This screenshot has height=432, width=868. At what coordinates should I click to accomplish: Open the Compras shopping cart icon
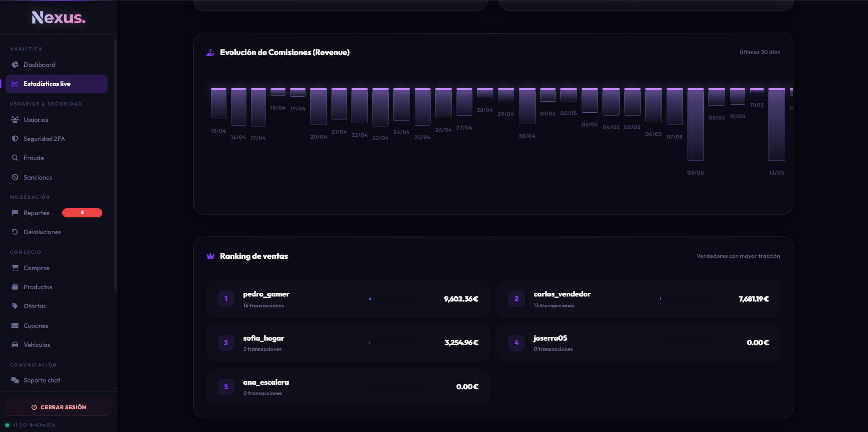(15, 268)
